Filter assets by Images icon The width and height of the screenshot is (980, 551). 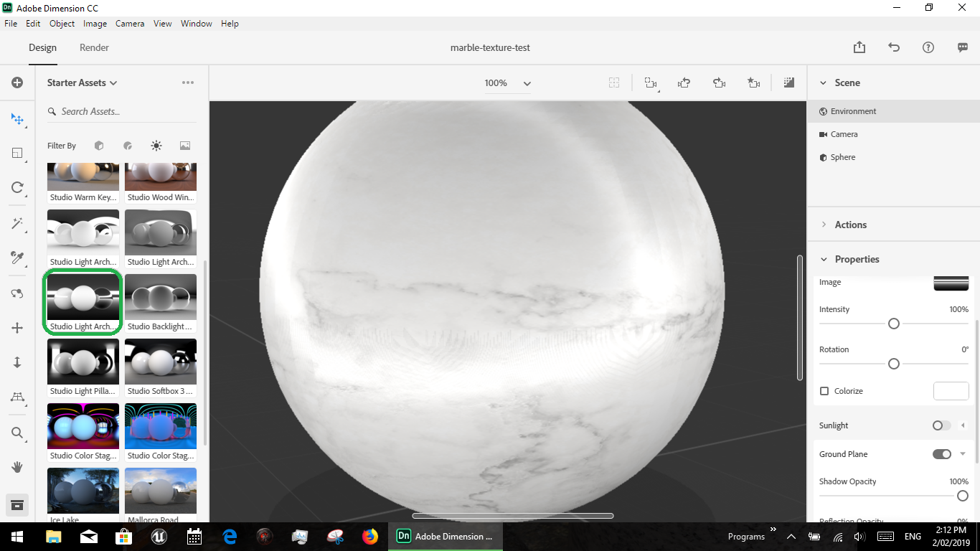(185, 146)
